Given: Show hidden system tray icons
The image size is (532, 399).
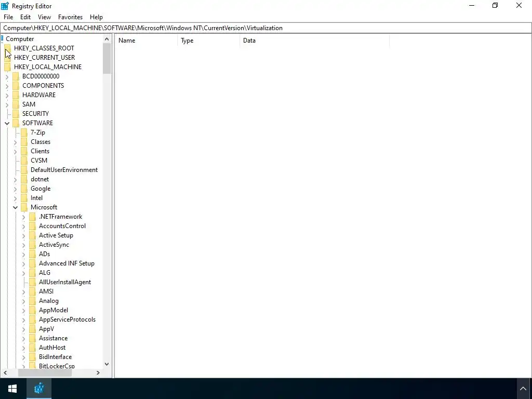Looking at the screenshot, I should coord(523,389).
